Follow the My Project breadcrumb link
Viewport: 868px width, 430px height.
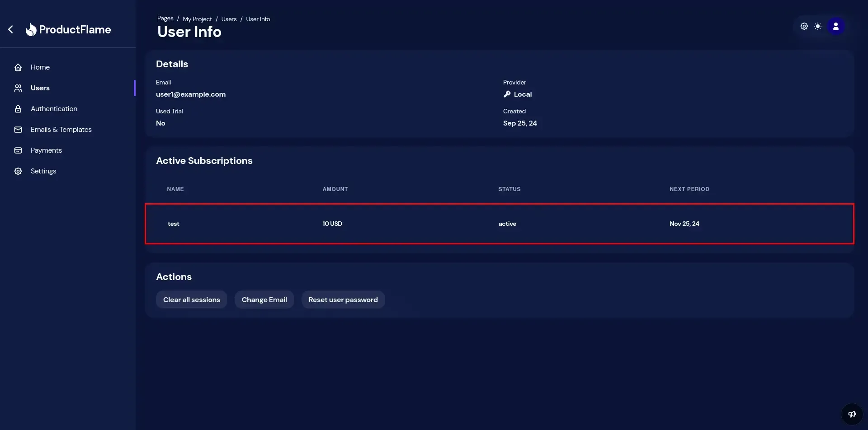(197, 19)
